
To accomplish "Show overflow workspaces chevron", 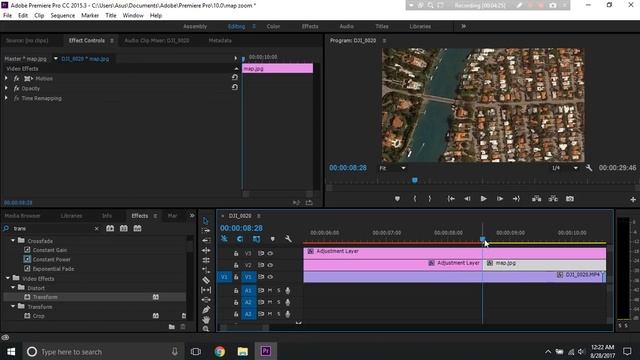I will [x=464, y=27].
